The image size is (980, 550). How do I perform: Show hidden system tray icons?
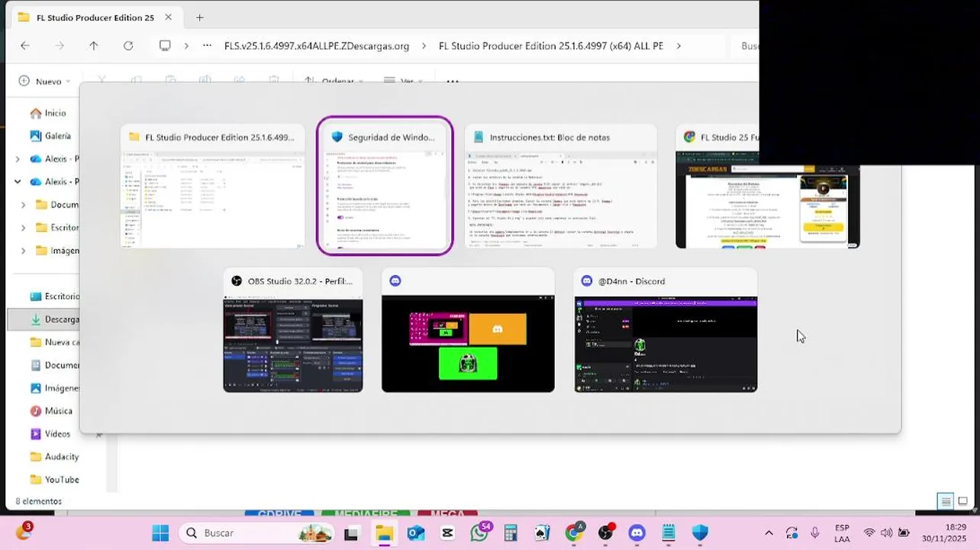click(769, 532)
